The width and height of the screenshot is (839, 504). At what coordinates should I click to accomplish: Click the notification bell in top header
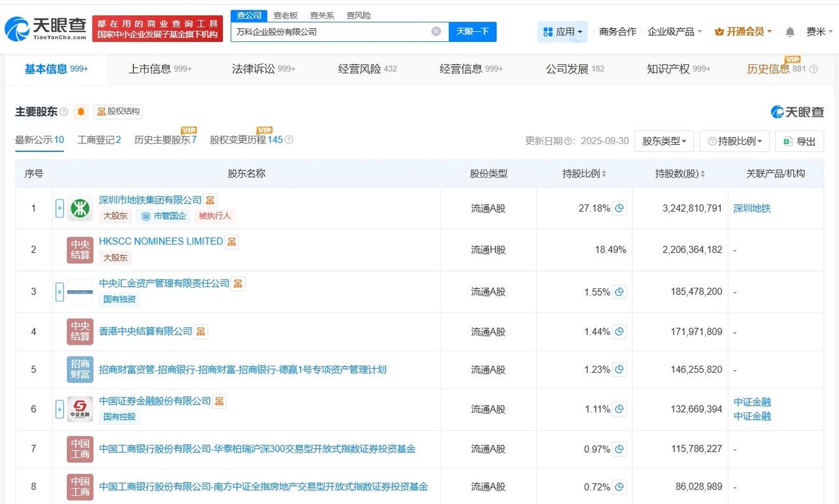790,31
